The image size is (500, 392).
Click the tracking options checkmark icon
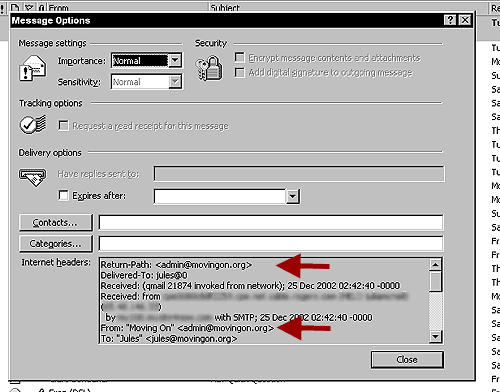coord(32,124)
